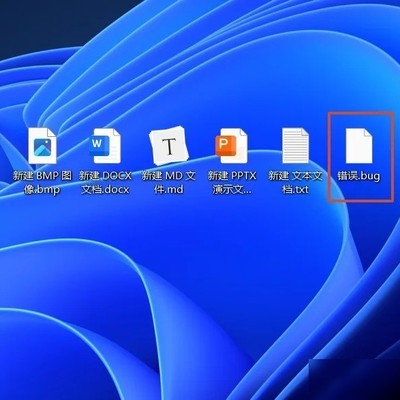Click the blue W badge on the DOCX icon
The height and width of the screenshot is (400, 400).
[97, 145]
